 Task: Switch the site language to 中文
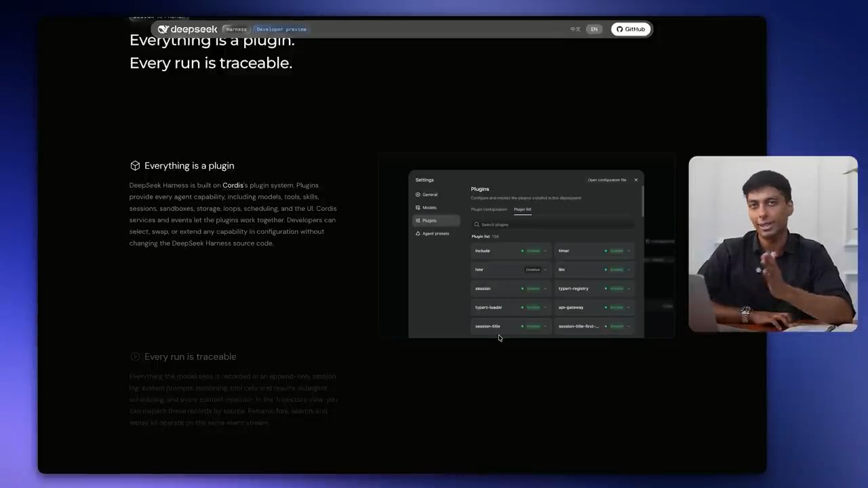click(575, 29)
